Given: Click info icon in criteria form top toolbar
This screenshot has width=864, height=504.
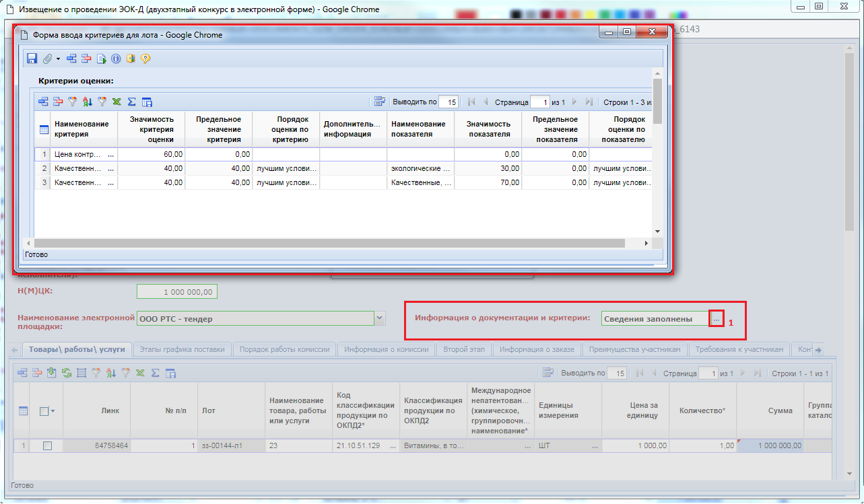Looking at the screenshot, I should [116, 59].
